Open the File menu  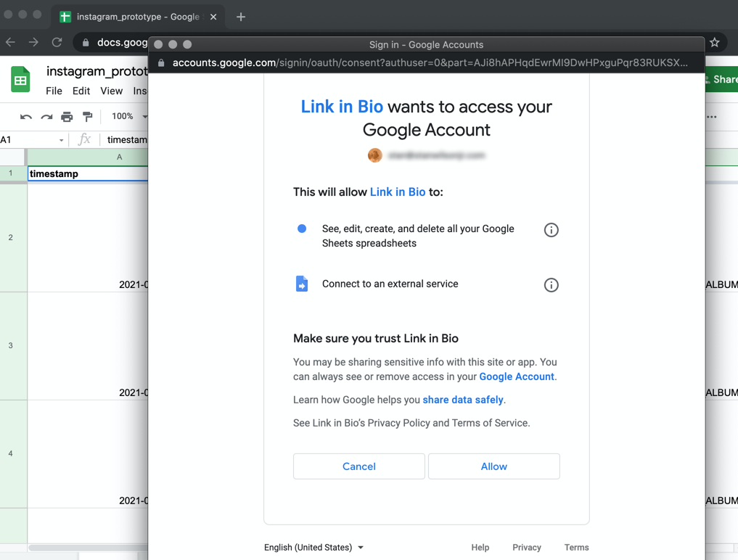tap(54, 91)
